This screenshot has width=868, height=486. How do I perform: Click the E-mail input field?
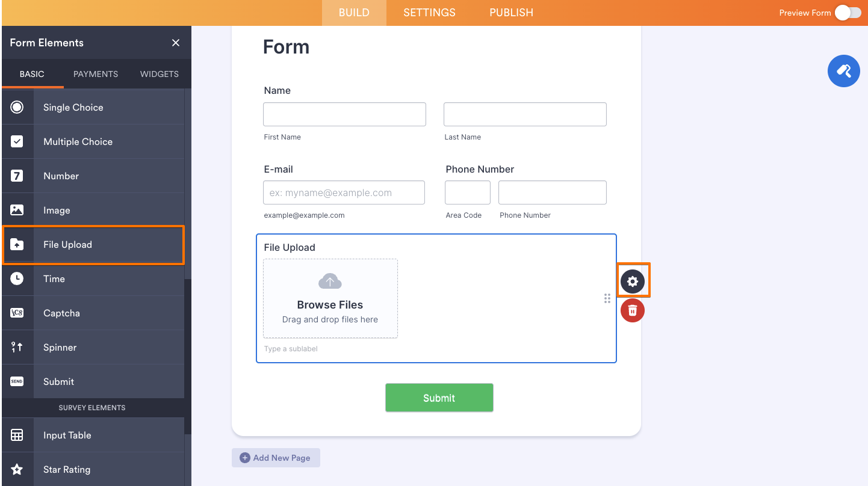(344, 192)
